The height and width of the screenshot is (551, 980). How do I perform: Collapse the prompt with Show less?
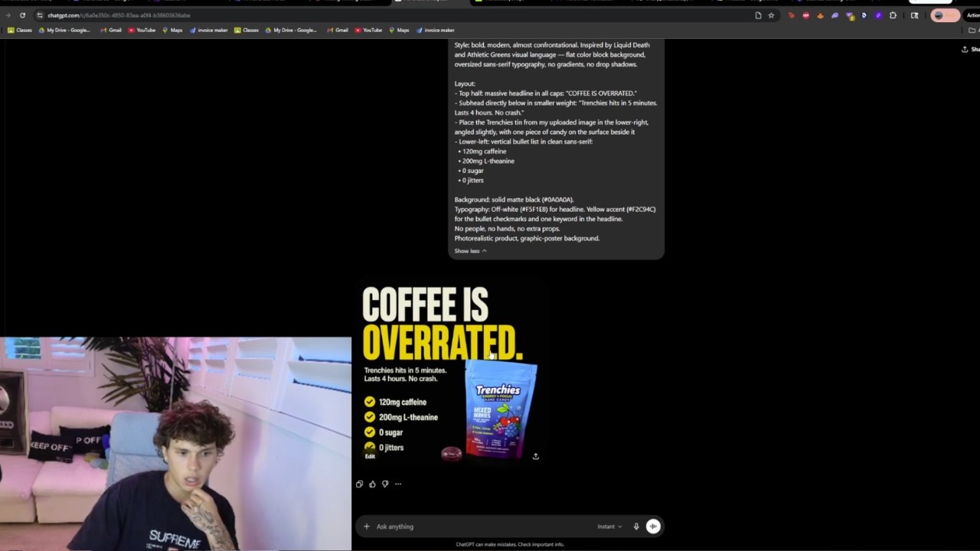470,251
